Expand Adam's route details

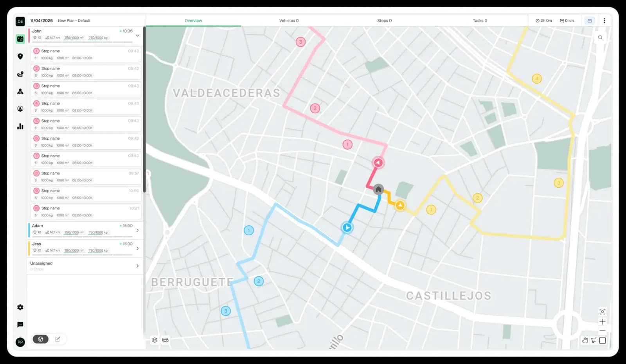(x=137, y=230)
